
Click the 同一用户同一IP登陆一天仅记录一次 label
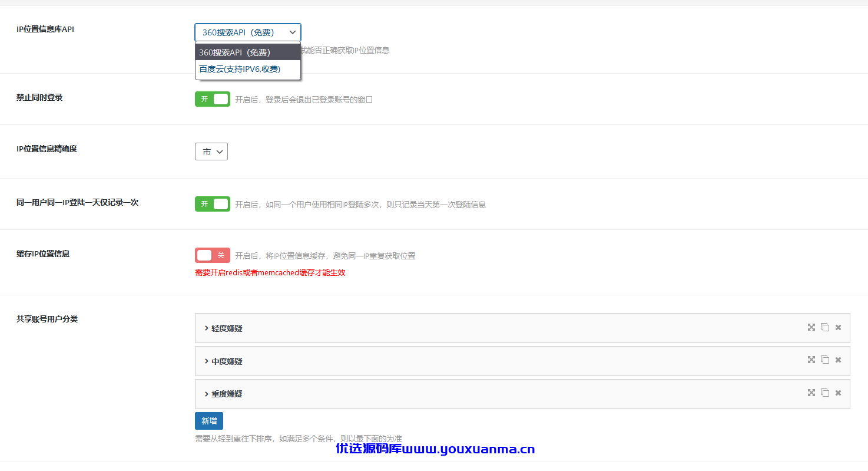(x=78, y=202)
